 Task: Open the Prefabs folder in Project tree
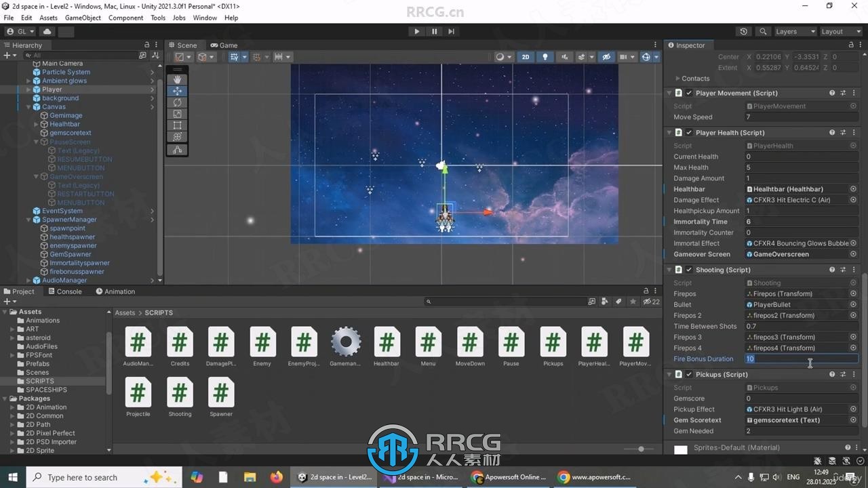pos(37,364)
